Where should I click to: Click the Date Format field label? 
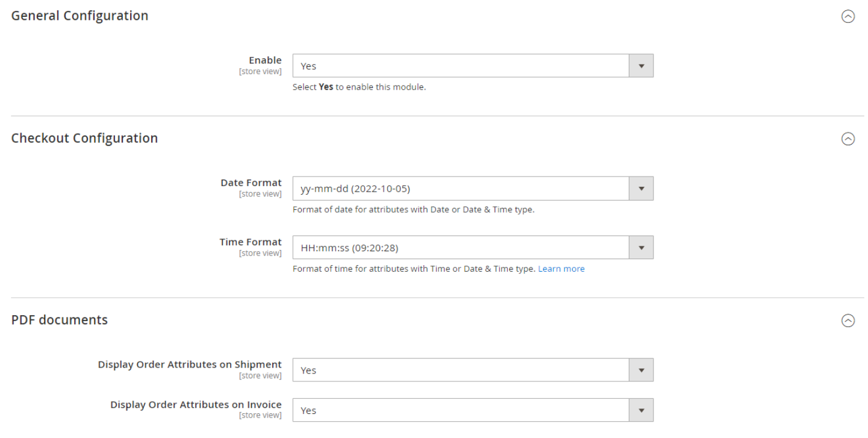251,183
